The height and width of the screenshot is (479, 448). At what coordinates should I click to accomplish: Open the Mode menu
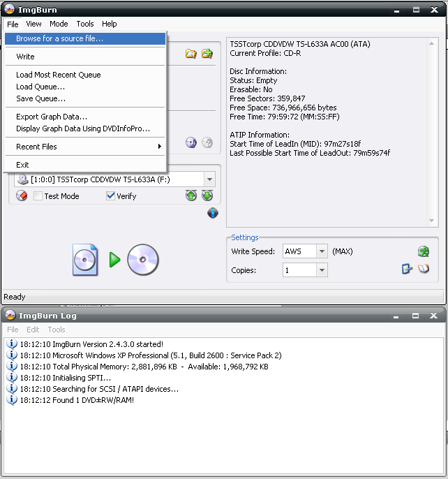(x=59, y=24)
